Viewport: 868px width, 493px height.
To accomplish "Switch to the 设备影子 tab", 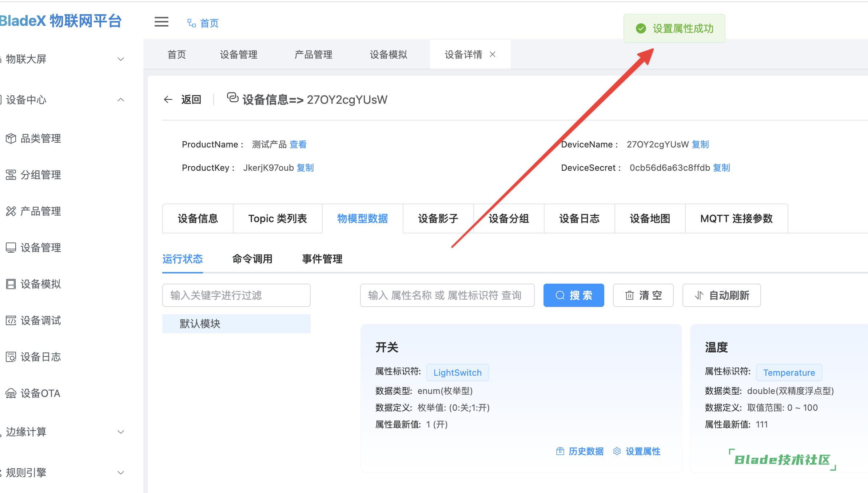I will coord(438,218).
